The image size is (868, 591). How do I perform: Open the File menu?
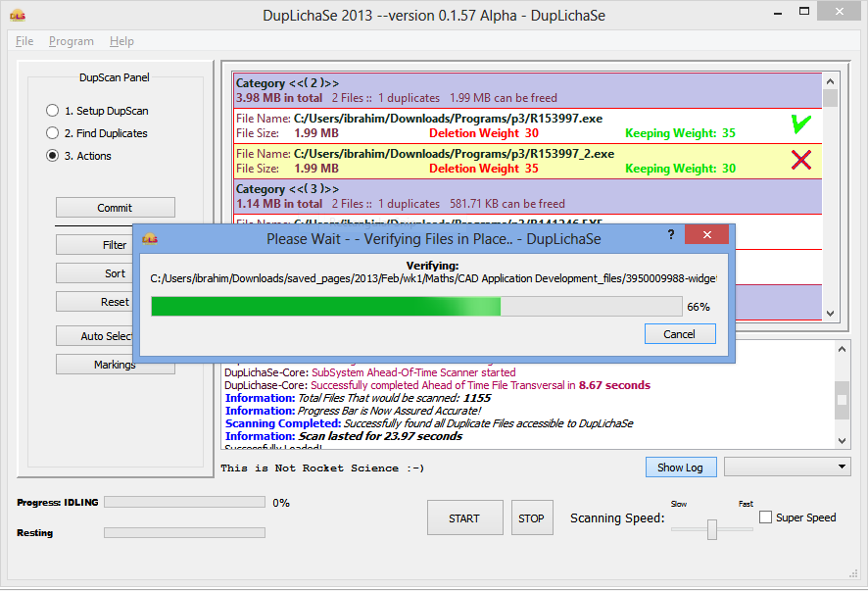tap(24, 41)
